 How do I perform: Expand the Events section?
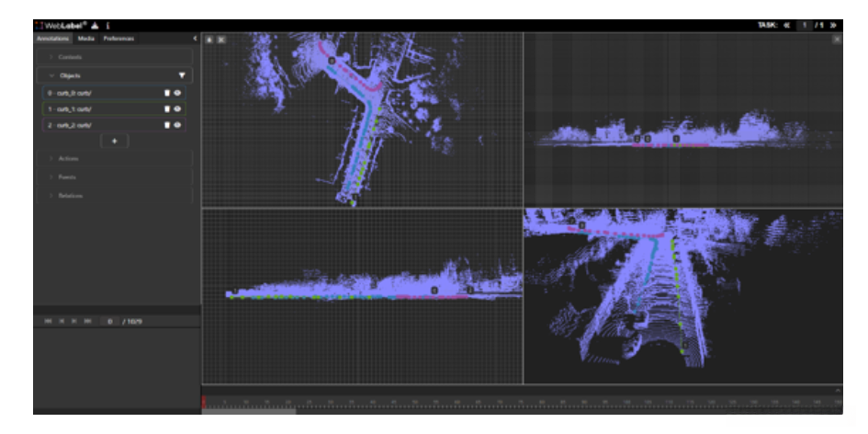115,177
